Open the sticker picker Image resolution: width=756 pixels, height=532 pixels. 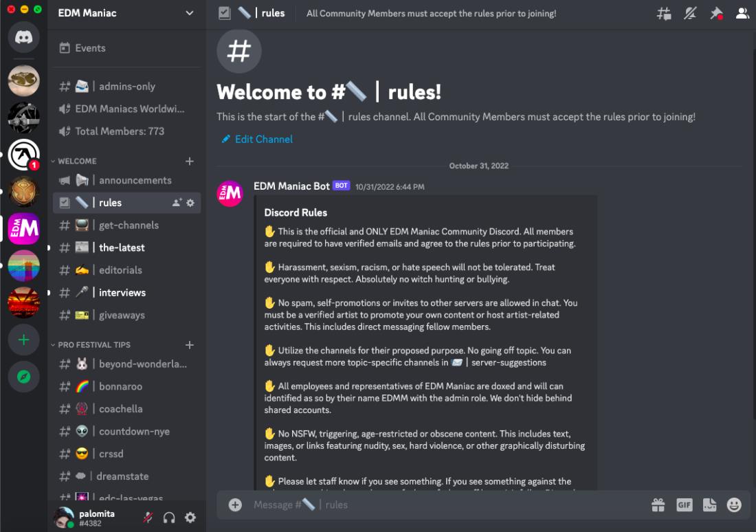pyautogui.click(x=710, y=505)
